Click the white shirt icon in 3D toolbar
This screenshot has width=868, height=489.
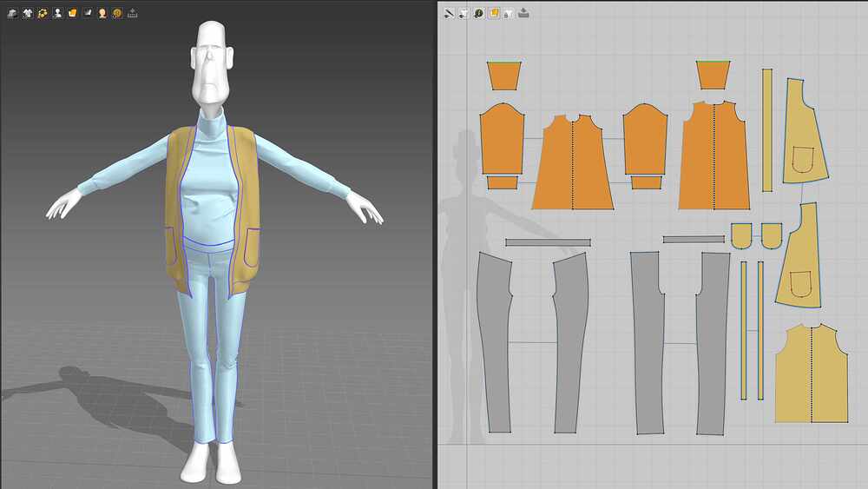(x=27, y=13)
